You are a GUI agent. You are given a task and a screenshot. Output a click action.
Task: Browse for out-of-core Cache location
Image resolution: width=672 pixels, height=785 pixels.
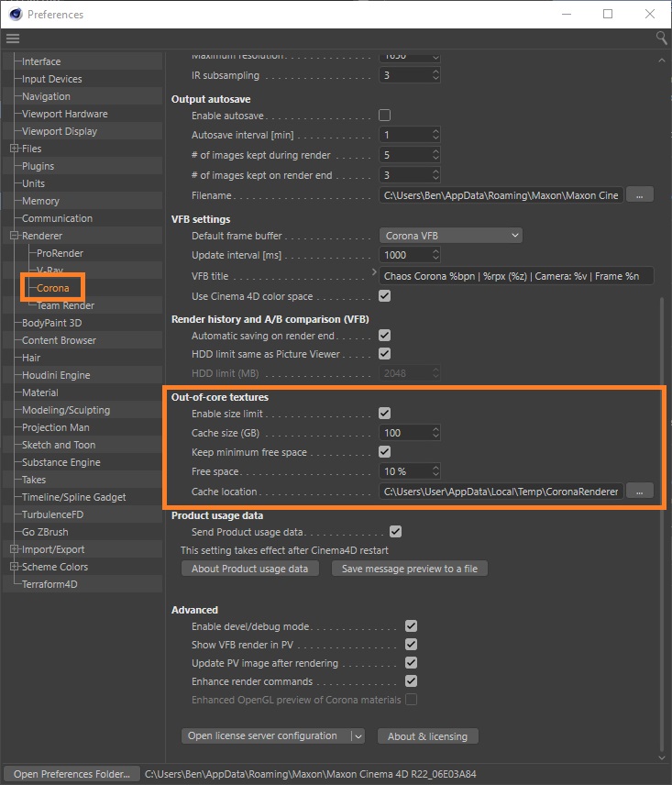tap(639, 491)
